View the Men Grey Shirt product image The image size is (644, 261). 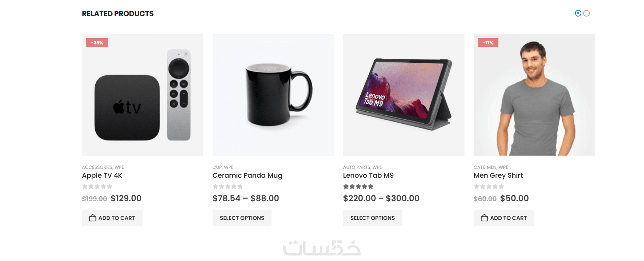(534, 95)
